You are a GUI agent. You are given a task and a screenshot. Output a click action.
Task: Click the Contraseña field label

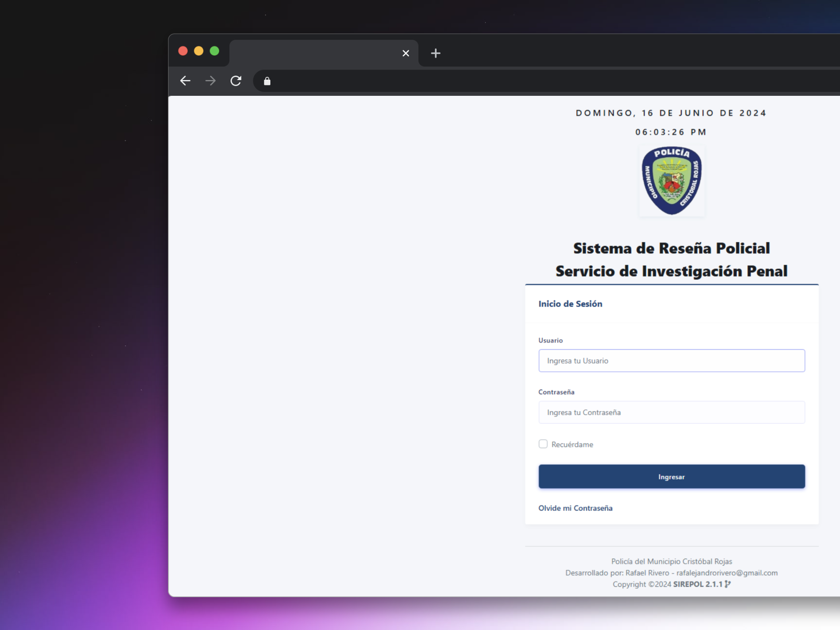click(x=556, y=392)
